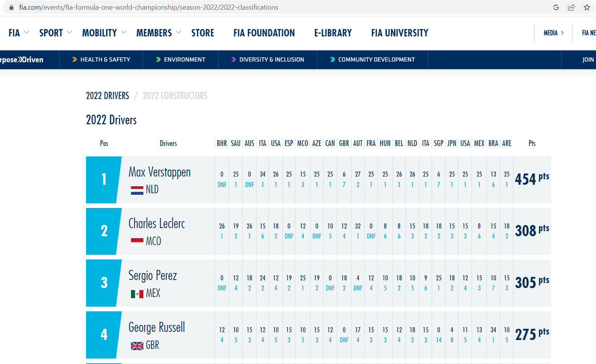Click Perez's '305 pts' total

532,282
